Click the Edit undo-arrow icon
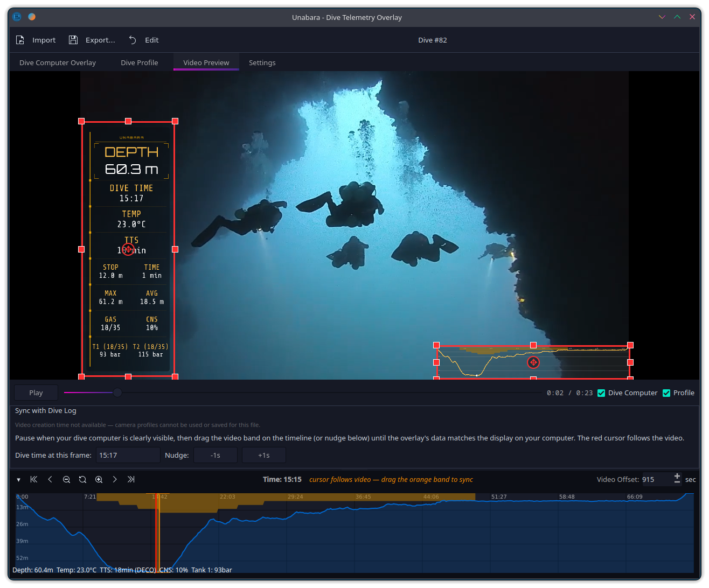709x588 pixels. (133, 40)
